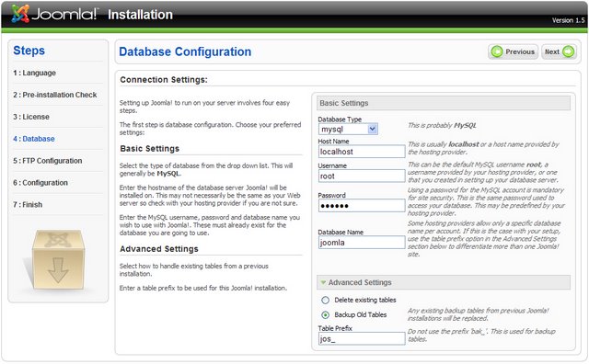Image resolution: width=589 pixels, height=364 pixels.
Task: Open the Database Type mysql dropdown
Action: 348,129
